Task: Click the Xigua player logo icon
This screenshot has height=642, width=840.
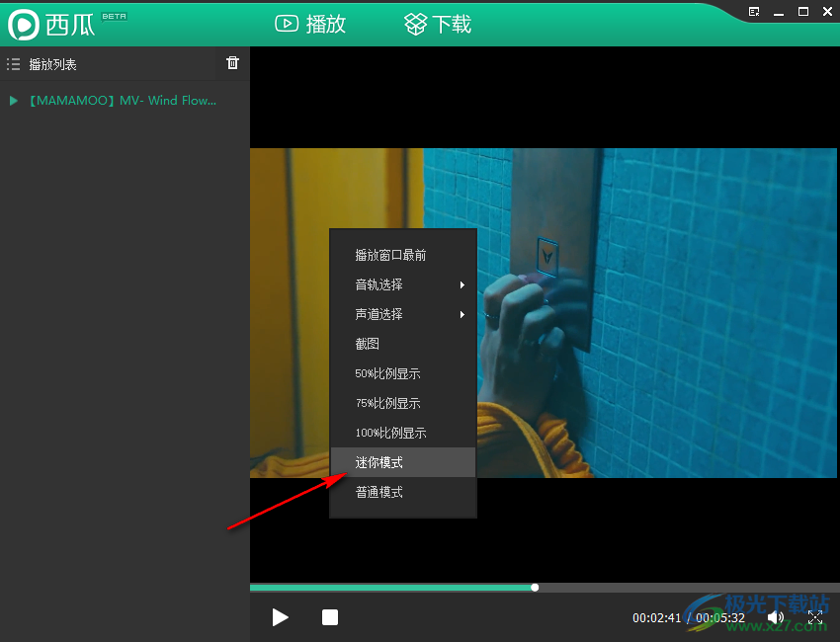Action: (x=23, y=25)
